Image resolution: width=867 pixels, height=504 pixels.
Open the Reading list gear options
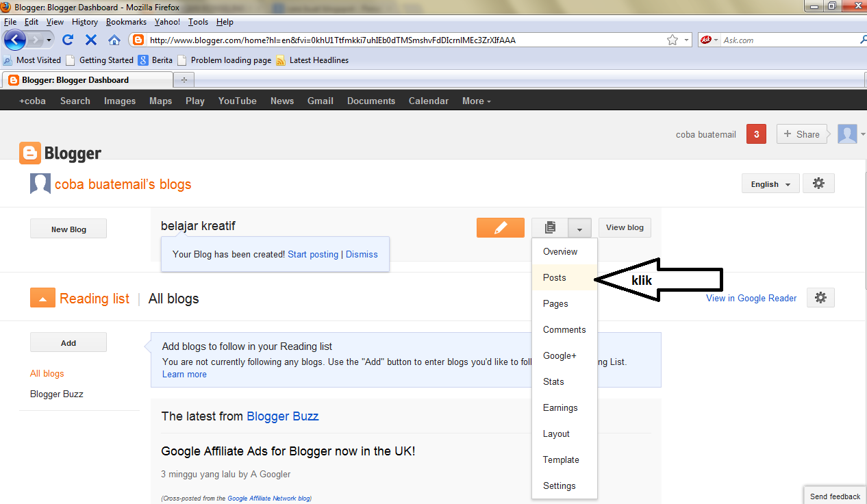pyautogui.click(x=820, y=297)
